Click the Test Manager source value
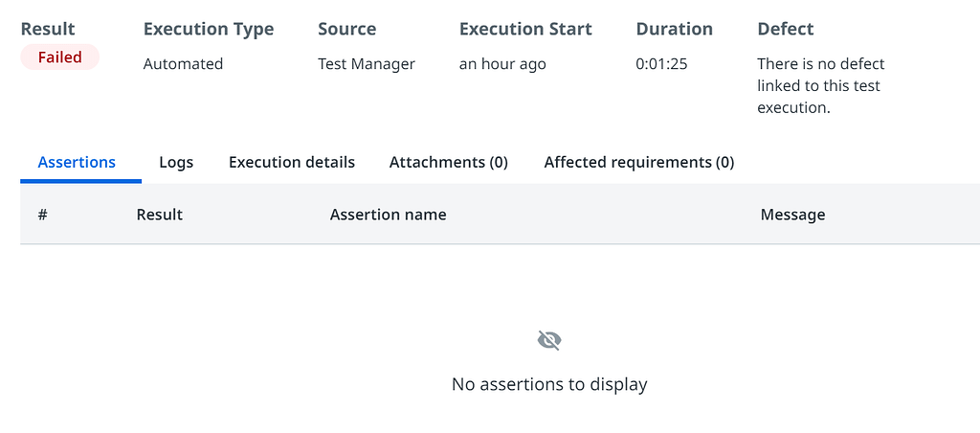Screen dimensions: 980x433 pos(367,64)
